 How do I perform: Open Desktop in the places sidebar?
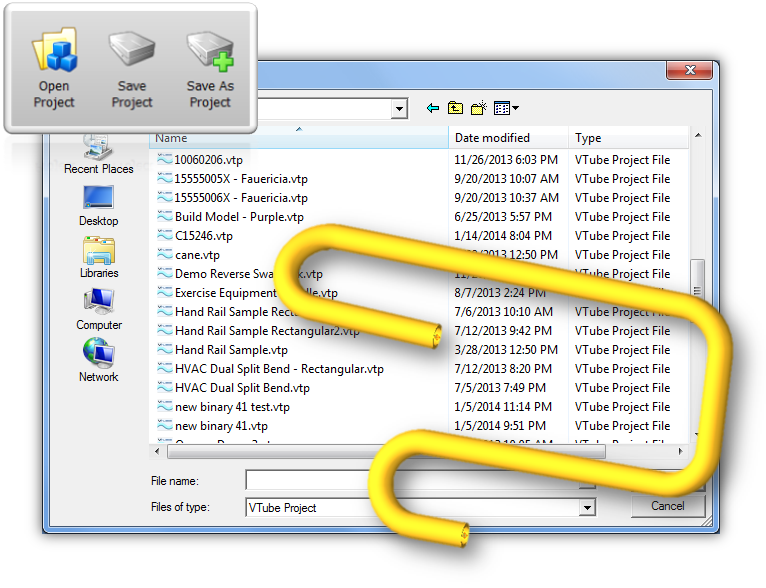pos(98,205)
